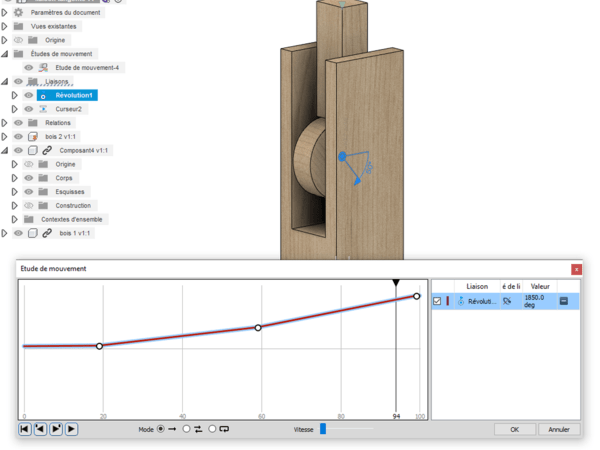Viewport: 600px width, 450px height.
Task: Click the minus remove icon in Révolution row
Action: tap(564, 301)
